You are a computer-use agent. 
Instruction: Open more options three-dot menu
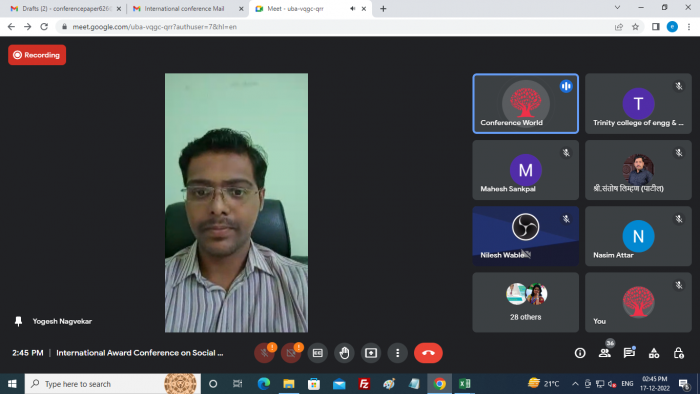(397, 353)
